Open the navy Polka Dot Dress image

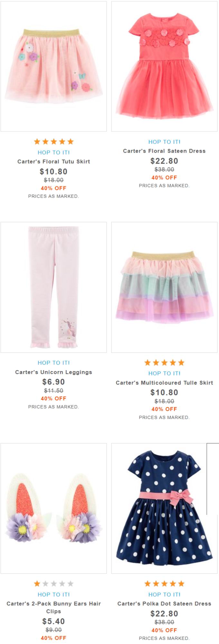point(164,508)
